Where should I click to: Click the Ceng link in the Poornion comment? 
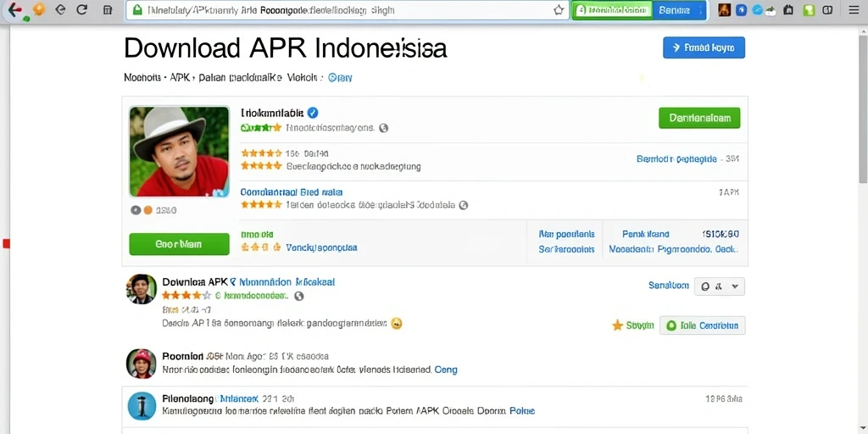446,370
